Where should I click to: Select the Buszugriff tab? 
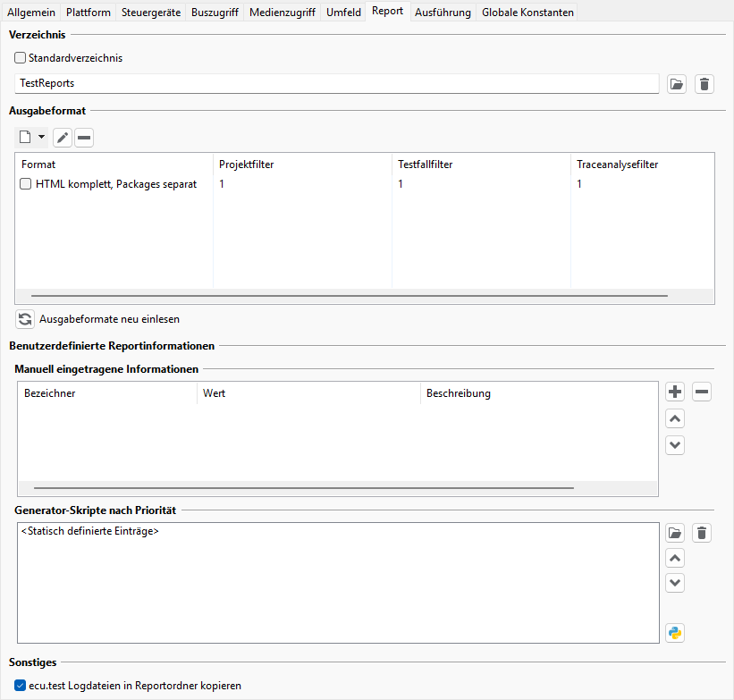pyautogui.click(x=215, y=13)
